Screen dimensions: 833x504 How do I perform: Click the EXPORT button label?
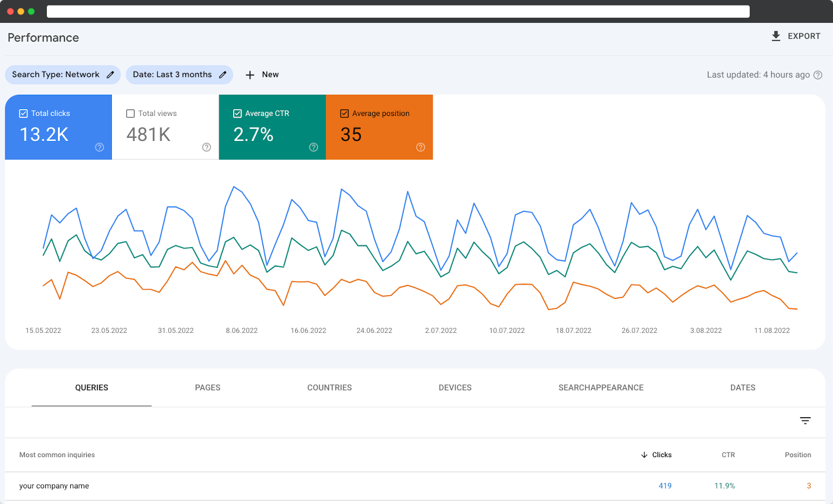coord(804,36)
